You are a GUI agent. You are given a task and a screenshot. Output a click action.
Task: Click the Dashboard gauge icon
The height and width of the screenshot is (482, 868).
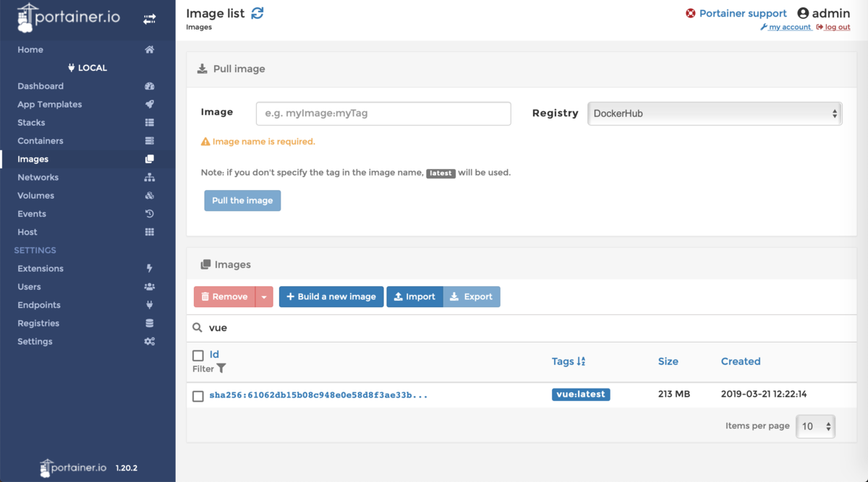[x=149, y=86]
